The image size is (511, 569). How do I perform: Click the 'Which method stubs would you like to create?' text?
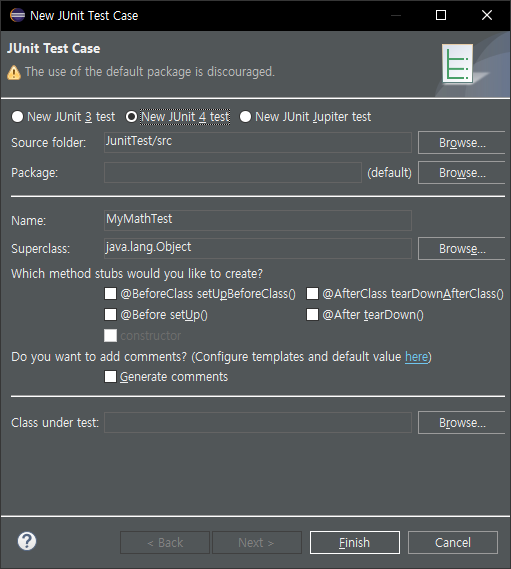coord(137,274)
